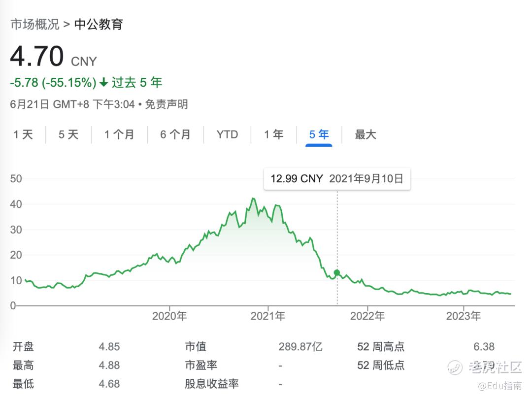Click the CNY currency label
The image size is (532, 398).
point(84,62)
